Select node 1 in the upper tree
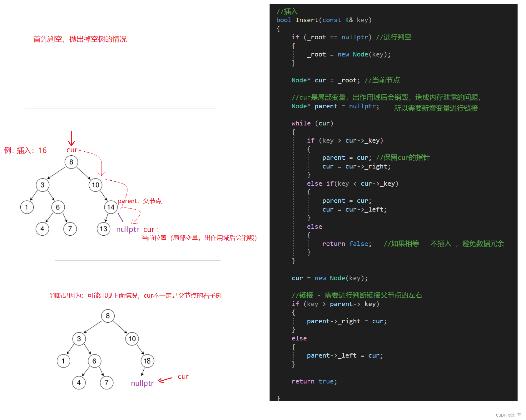The width and height of the screenshot is (526, 420). pyautogui.click(x=27, y=207)
